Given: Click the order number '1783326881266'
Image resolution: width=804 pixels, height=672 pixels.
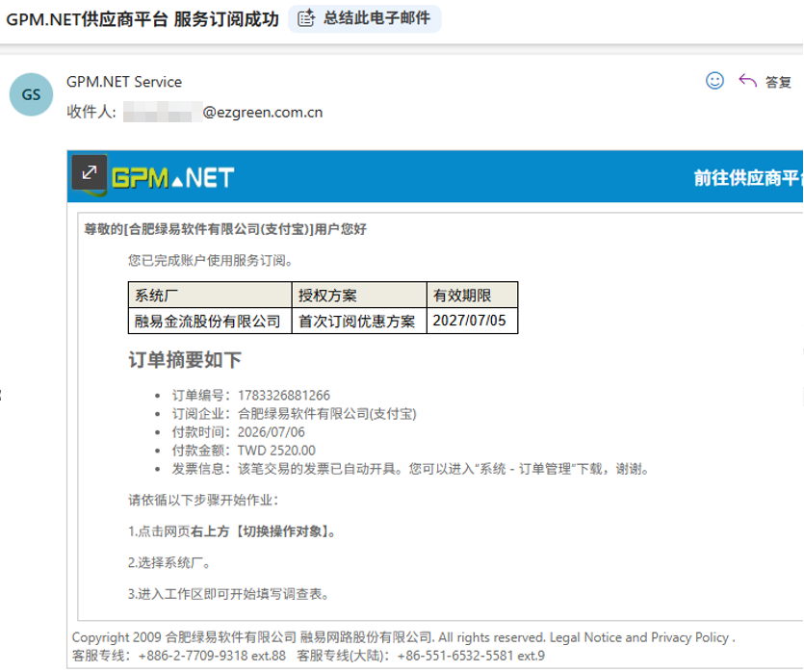Looking at the screenshot, I should pyautogui.click(x=283, y=395).
